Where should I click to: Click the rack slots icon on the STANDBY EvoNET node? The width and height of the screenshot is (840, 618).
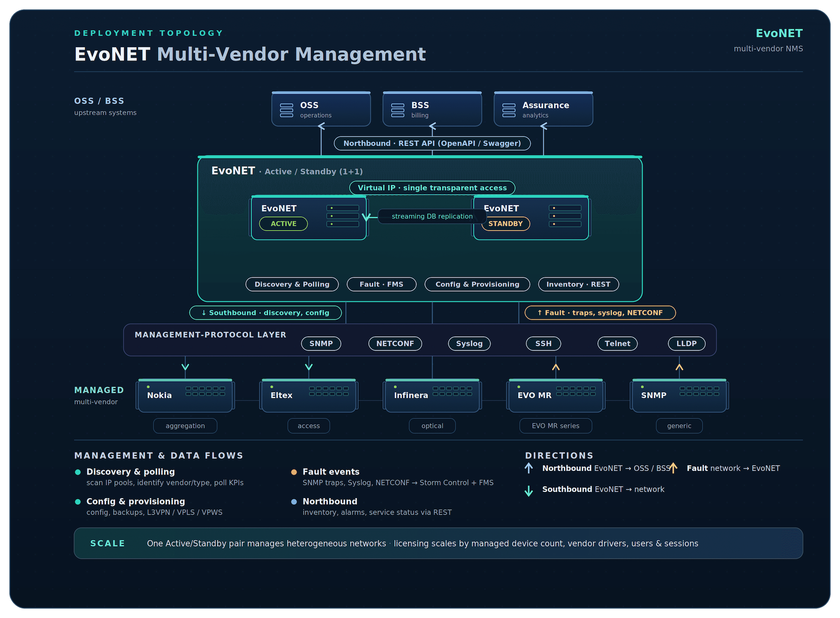pos(565,216)
